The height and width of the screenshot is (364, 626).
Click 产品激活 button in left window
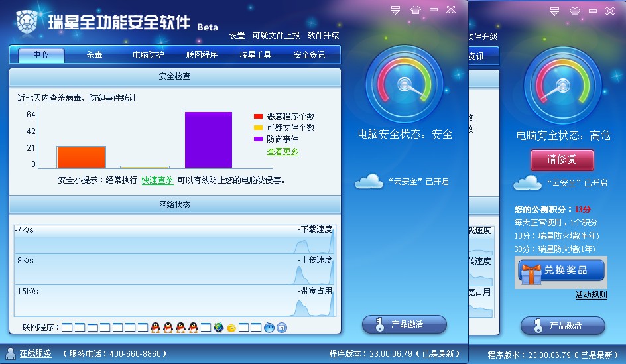[x=405, y=324]
